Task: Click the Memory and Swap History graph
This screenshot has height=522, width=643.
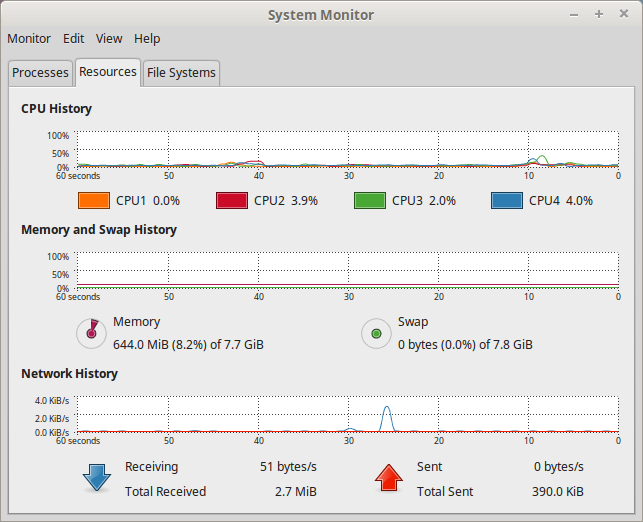Action: [x=348, y=270]
